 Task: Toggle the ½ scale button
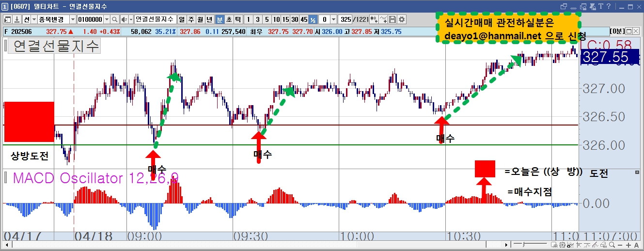313,19
